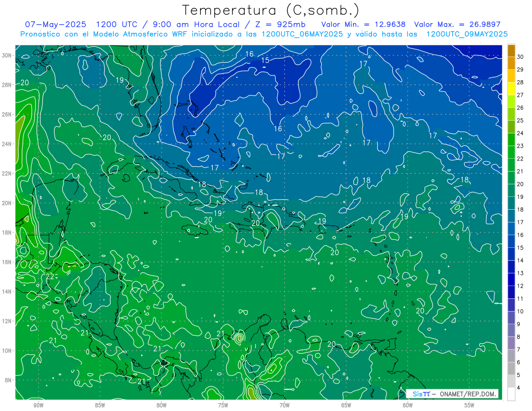Image resolution: width=532 pixels, height=411 pixels.
Task: Select 'Valor Max. = 26.9897' text
Action: [457, 24]
